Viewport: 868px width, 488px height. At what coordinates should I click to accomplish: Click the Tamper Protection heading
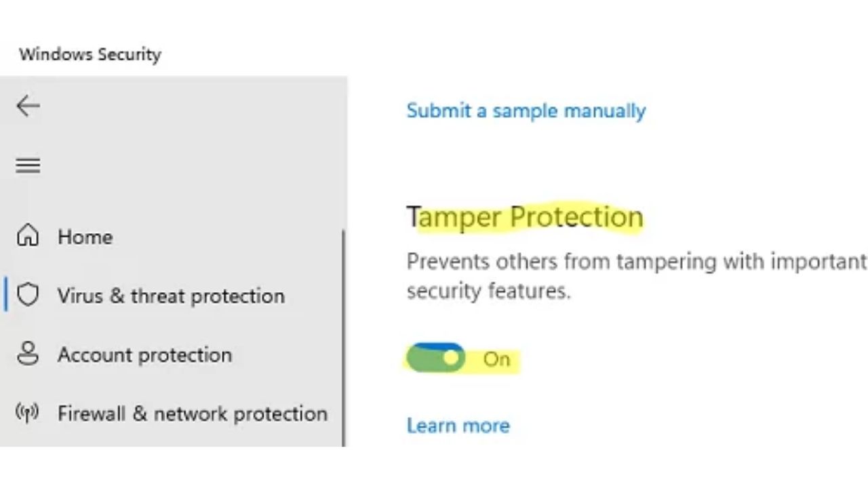[x=525, y=217]
